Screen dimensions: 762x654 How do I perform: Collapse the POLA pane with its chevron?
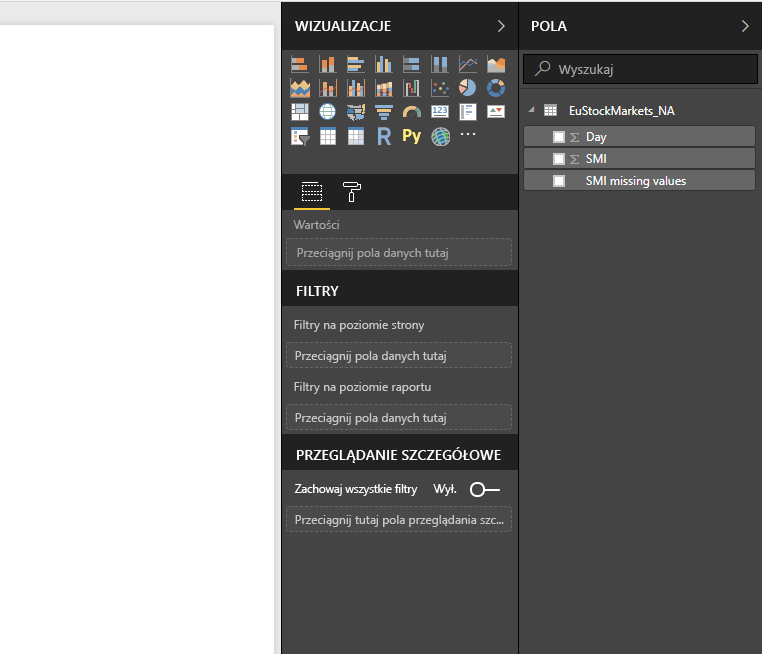click(x=745, y=26)
